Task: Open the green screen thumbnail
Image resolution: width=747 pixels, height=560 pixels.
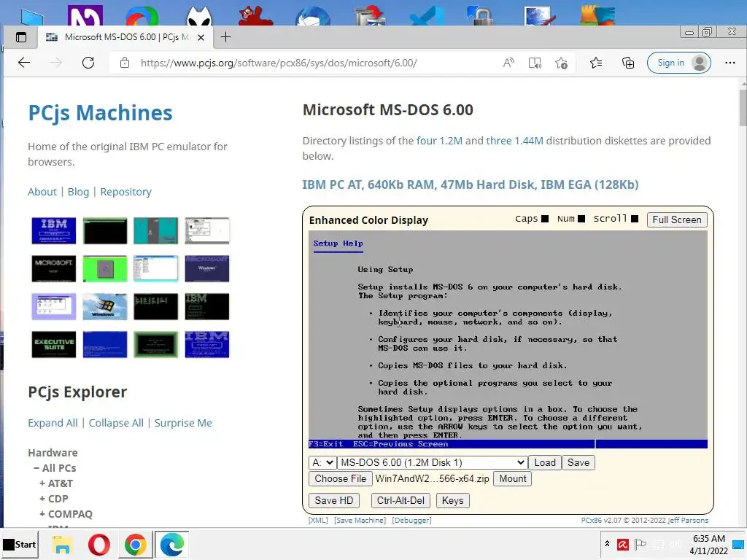Action: tap(105, 268)
